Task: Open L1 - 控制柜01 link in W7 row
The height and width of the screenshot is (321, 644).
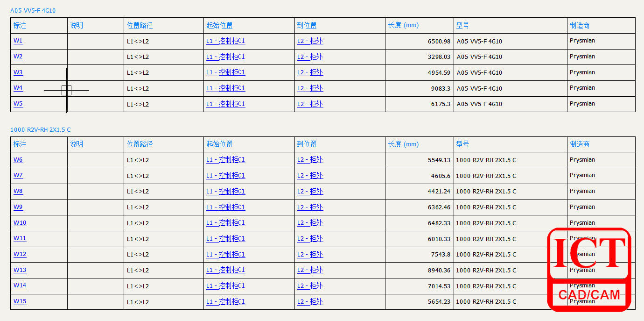Action: coord(225,176)
